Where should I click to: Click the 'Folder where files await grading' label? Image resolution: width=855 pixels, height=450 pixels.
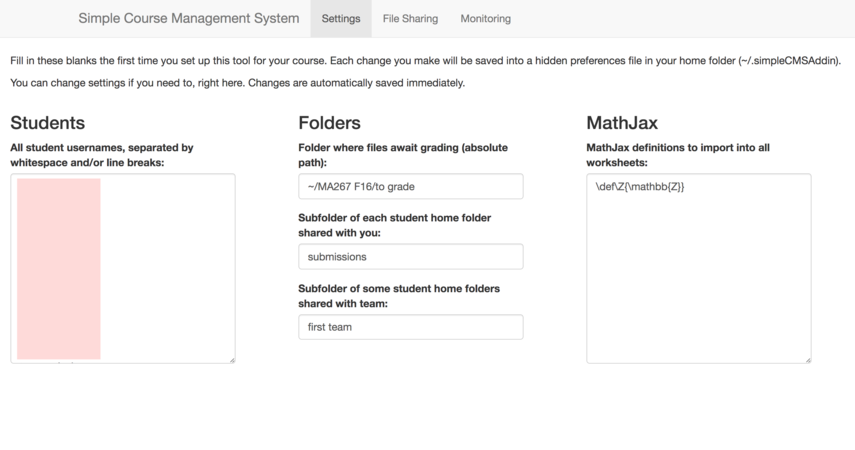coord(403,155)
